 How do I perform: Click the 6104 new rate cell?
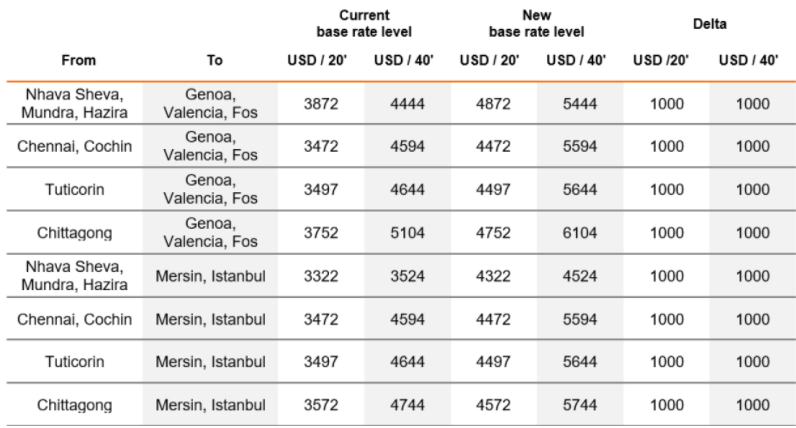click(x=578, y=233)
